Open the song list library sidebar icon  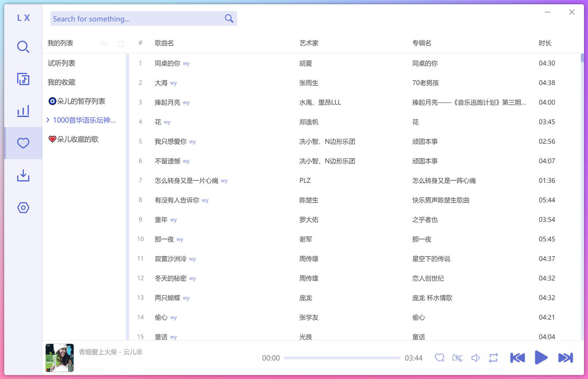click(23, 79)
